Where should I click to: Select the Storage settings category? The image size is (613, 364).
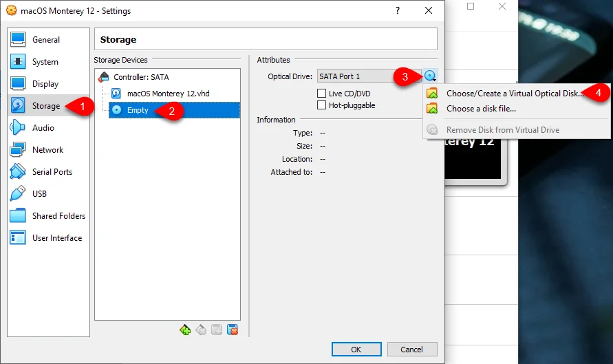(x=48, y=105)
